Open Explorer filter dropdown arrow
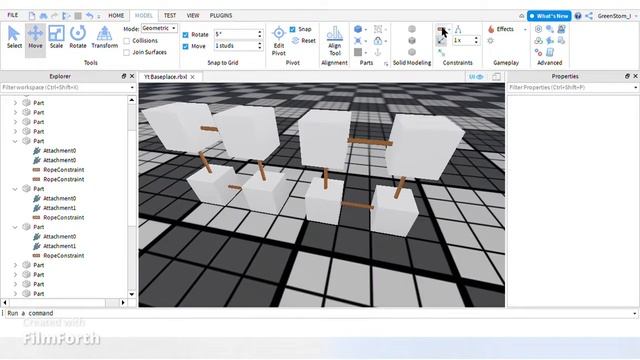640x360 pixels. pos(132,87)
